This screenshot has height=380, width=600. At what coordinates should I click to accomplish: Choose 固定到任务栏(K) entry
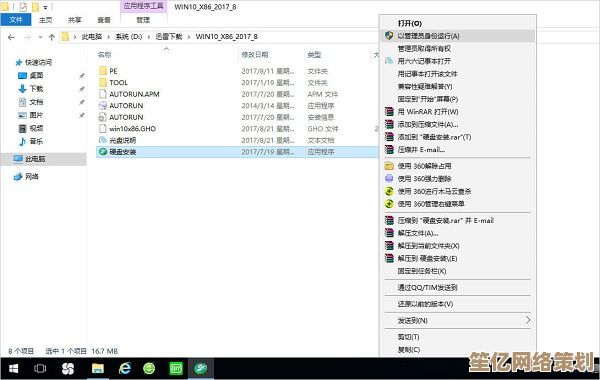coord(422,271)
